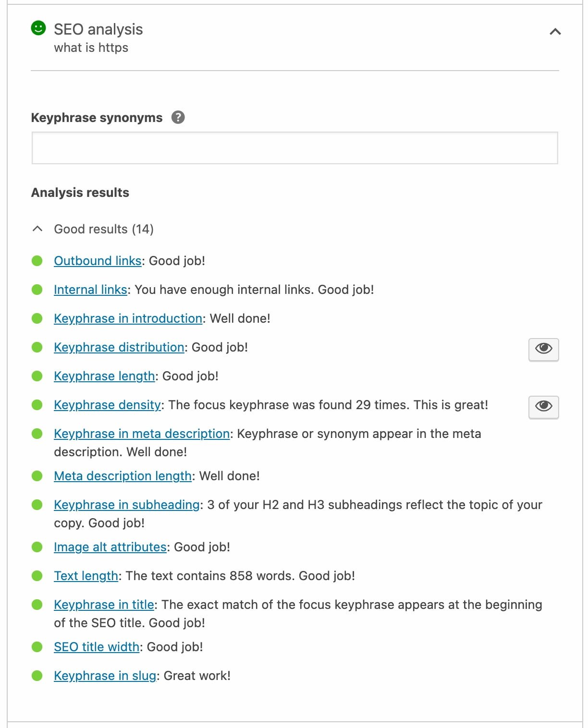Open the Keyphrase in title link

click(x=104, y=604)
